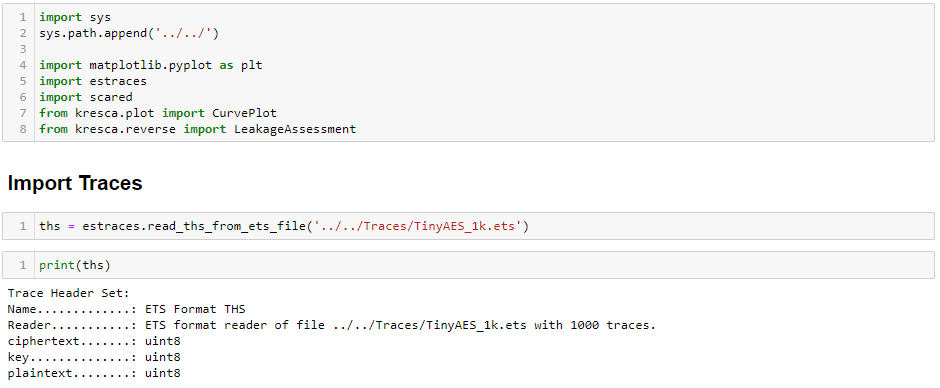Screen dimensions: 940x388
Task: Click the TinyAES_1k.ets path string
Action: point(417,226)
